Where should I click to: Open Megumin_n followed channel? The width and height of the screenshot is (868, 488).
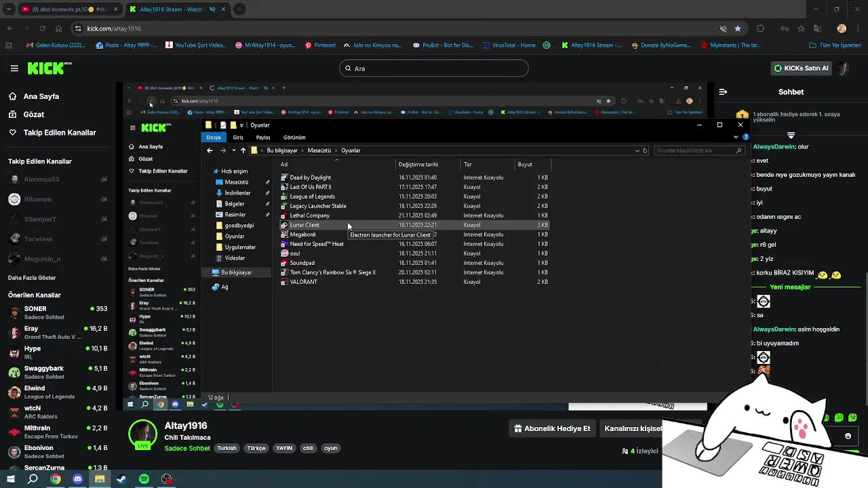58,259
